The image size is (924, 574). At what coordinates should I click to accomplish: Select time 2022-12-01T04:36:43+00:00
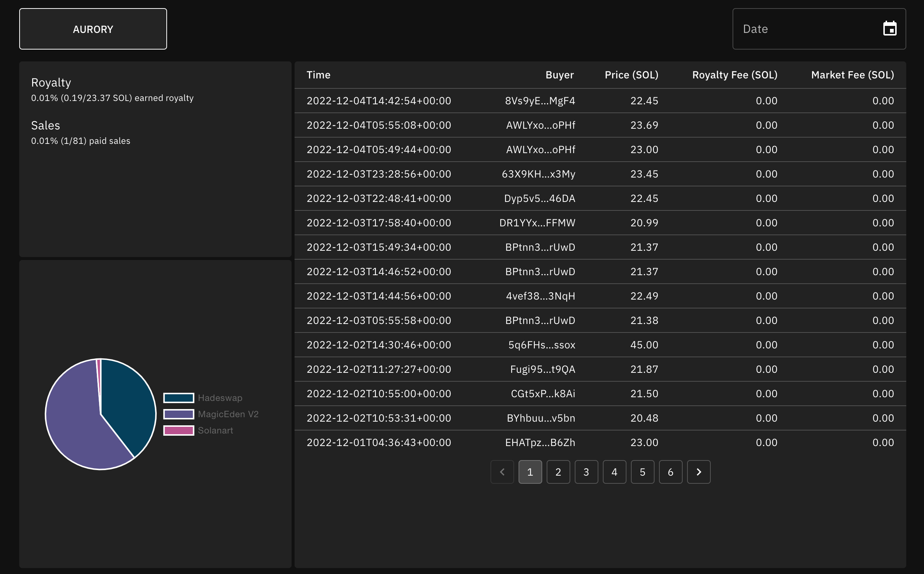[x=379, y=442]
